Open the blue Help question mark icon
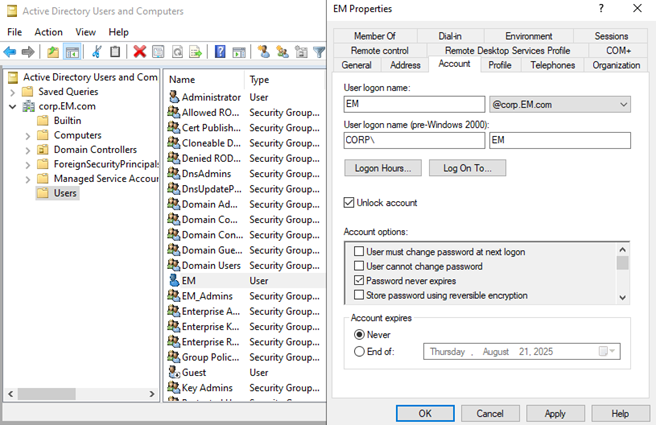 pyautogui.click(x=220, y=52)
